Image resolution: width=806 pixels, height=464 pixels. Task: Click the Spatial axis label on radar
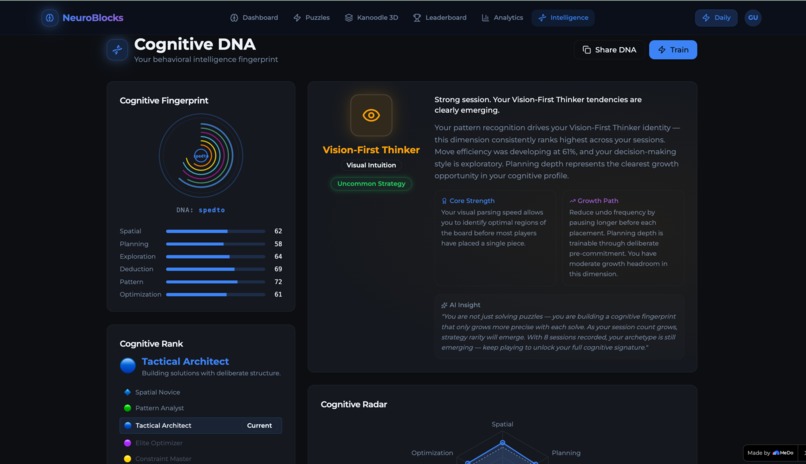pyautogui.click(x=502, y=424)
